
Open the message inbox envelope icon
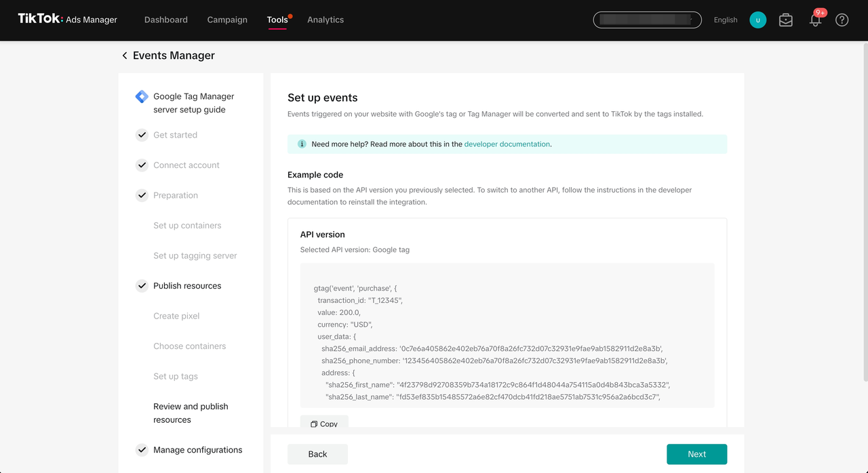(785, 20)
